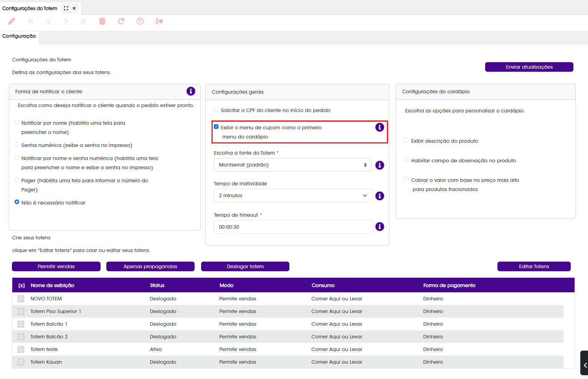Show info for Forma de notificar o cliente
This screenshot has width=588, height=379.
(x=191, y=91)
